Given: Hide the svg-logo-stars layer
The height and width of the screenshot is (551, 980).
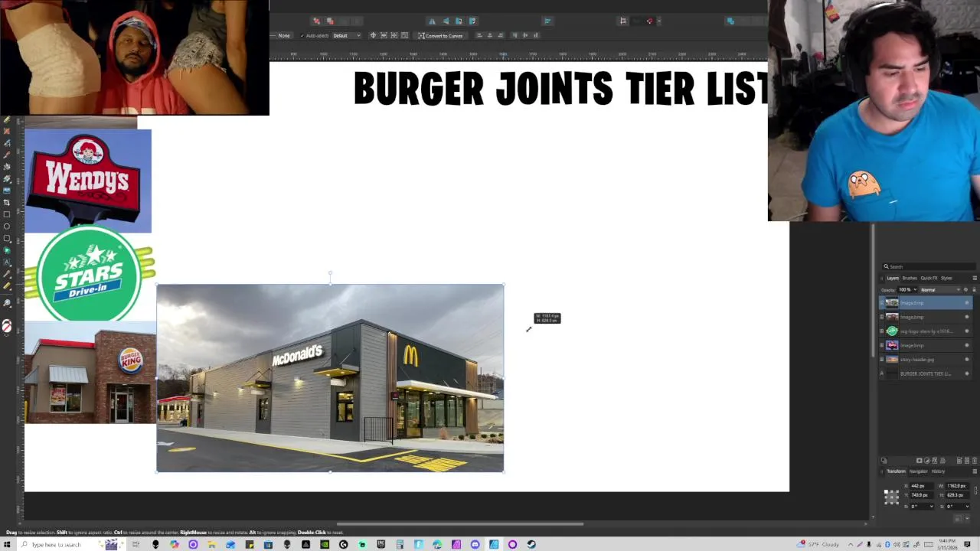Looking at the screenshot, I should [x=967, y=331].
